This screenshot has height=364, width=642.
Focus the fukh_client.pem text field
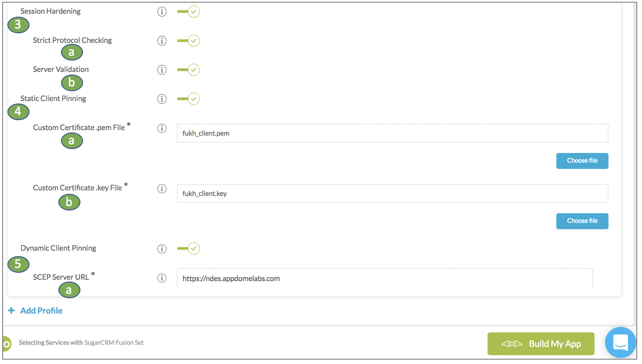tap(392, 133)
